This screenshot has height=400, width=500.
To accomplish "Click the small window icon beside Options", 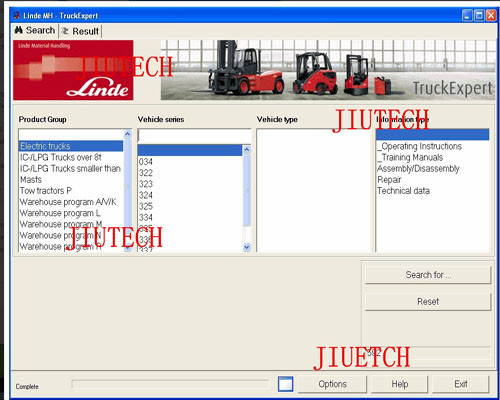I will [x=286, y=384].
